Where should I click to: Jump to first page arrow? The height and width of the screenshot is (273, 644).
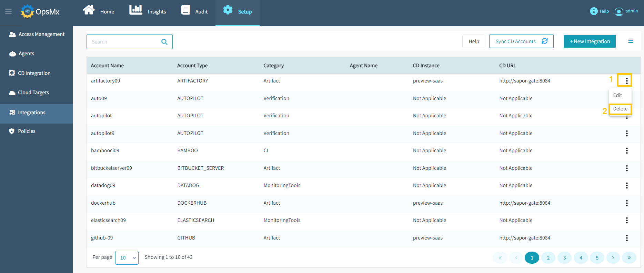point(500,258)
